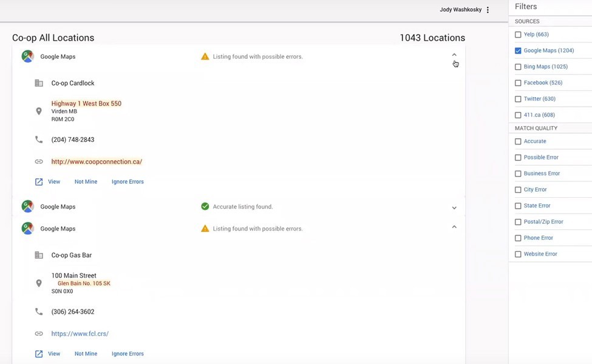Click the map pin icon beside 100 Main Street address
The height and width of the screenshot is (364, 592).
coord(39,283)
